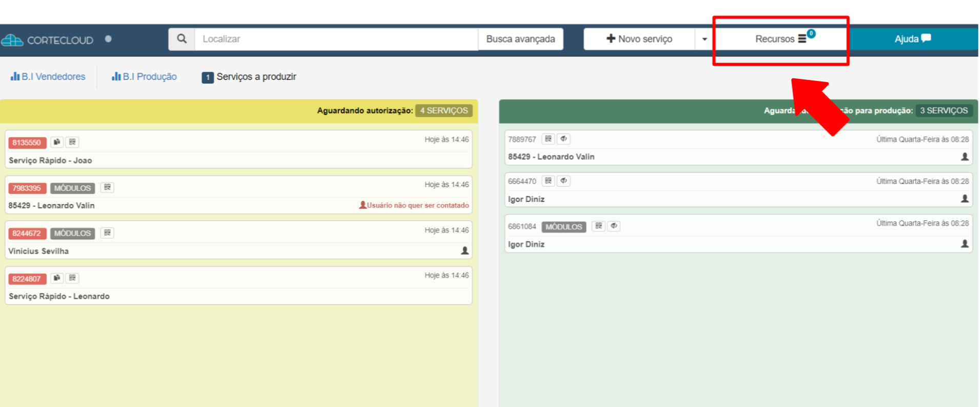Viewport: 980px width, 407px height.
Task: Open Serviços a produzir
Action: [249, 77]
